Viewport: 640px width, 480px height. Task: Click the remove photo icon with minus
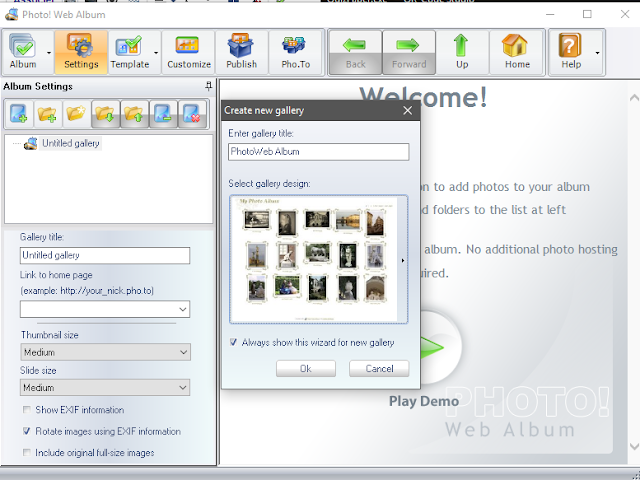point(163,114)
